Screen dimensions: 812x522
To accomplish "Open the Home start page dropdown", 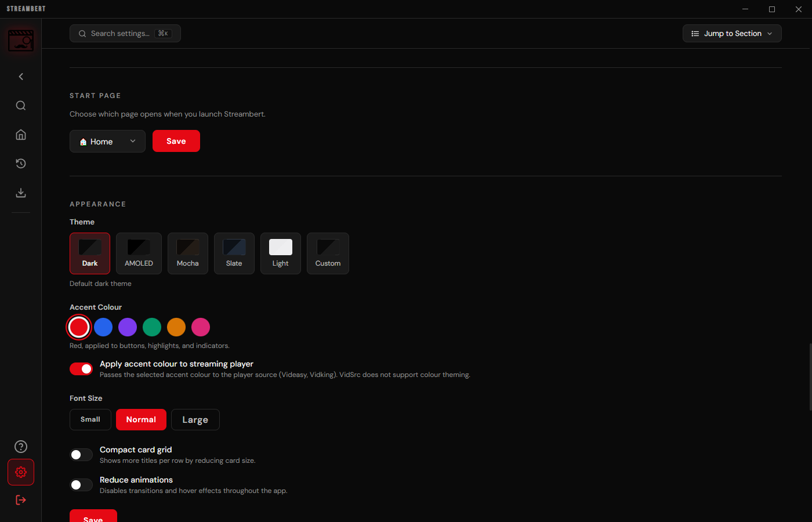I will pyautogui.click(x=107, y=142).
